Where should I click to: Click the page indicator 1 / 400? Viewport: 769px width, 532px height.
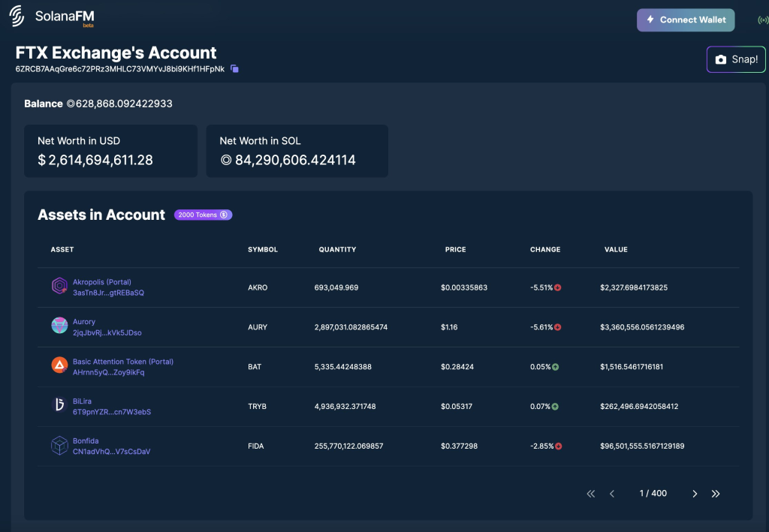tap(653, 493)
